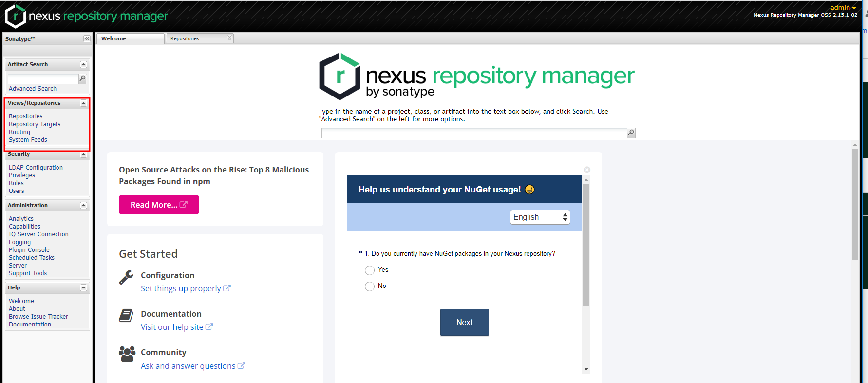Image resolution: width=868 pixels, height=383 pixels.
Task: Click the Next survey button
Action: pos(465,322)
